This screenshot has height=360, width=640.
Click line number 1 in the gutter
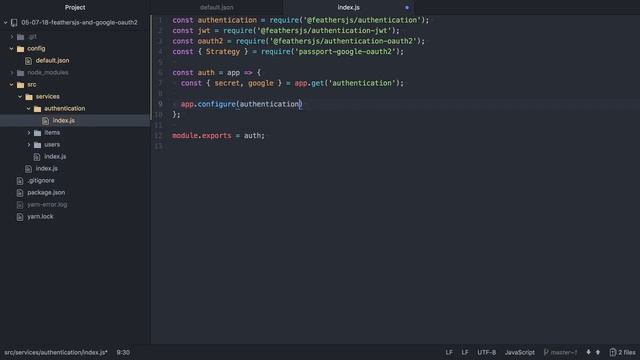160,20
